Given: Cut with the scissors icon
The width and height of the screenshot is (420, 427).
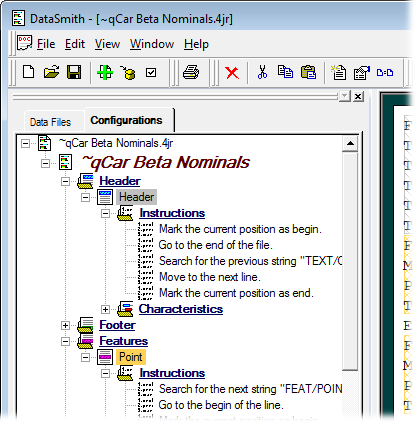Looking at the screenshot, I should 263,72.
